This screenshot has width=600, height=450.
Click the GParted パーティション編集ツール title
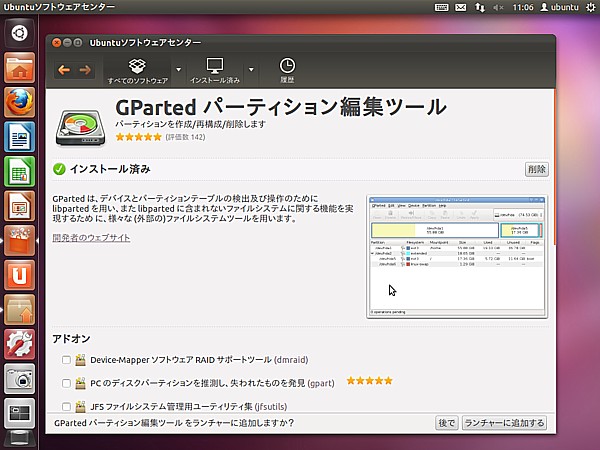[281, 107]
